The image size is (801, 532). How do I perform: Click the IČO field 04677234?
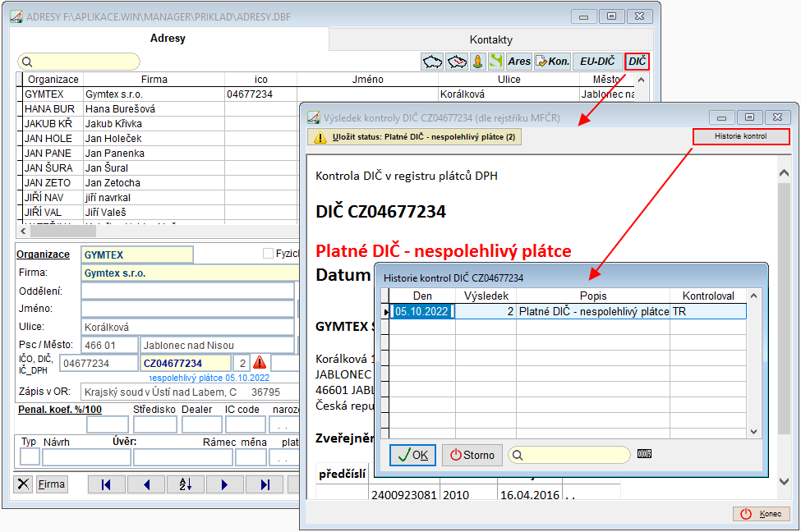99,363
